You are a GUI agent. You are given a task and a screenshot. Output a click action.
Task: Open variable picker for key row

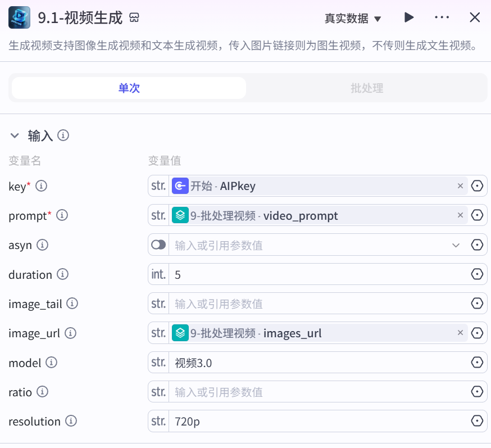[x=477, y=186]
